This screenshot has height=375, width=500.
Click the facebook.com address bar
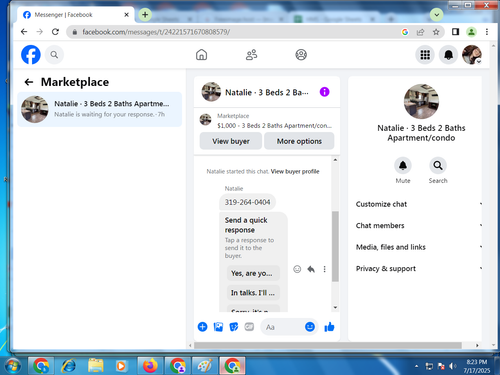[233, 32]
